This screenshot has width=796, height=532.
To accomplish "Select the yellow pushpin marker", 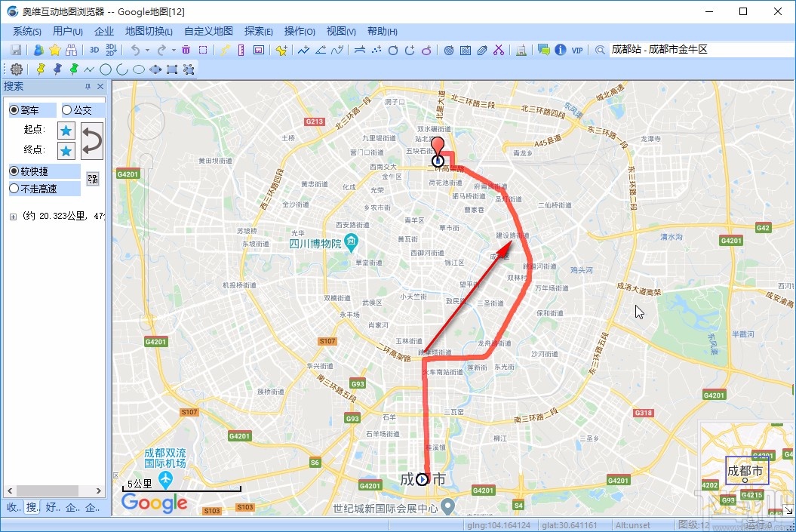I will tap(41, 69).
